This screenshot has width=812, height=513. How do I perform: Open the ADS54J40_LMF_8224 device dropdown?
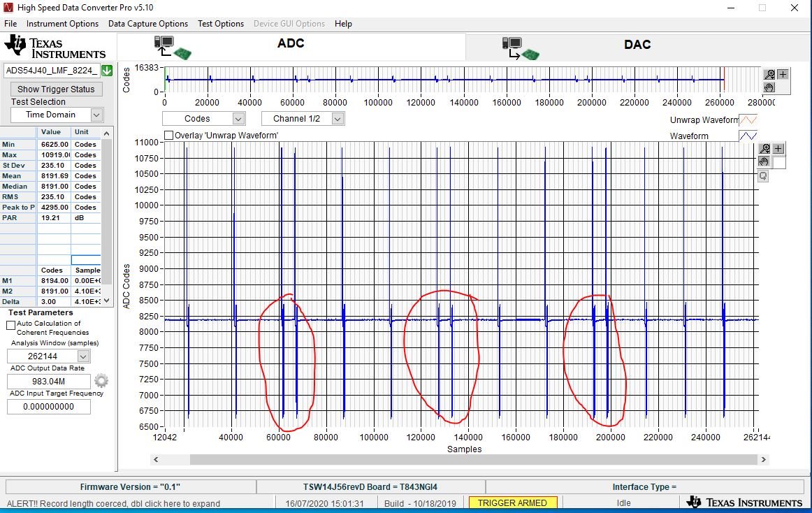point(51,71)
